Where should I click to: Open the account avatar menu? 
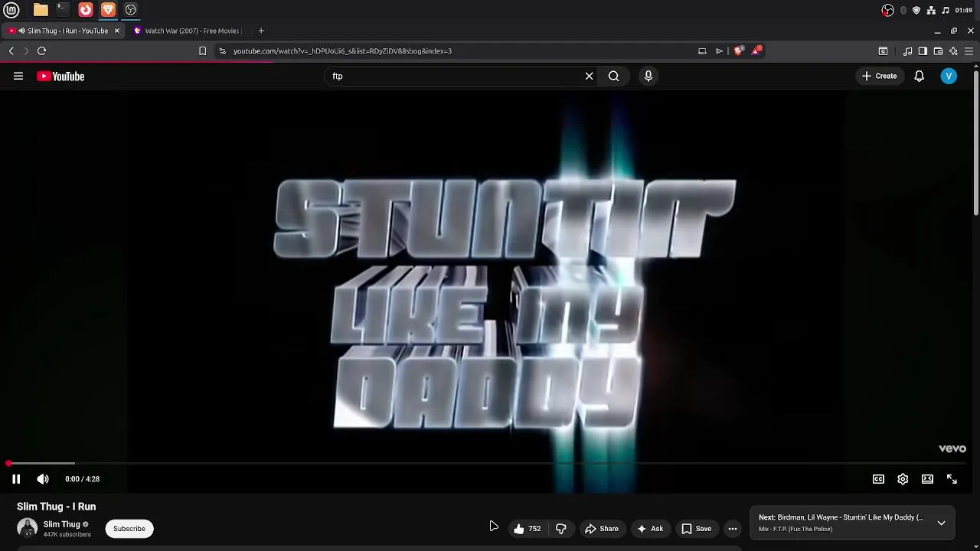click(x=949, y=76)
